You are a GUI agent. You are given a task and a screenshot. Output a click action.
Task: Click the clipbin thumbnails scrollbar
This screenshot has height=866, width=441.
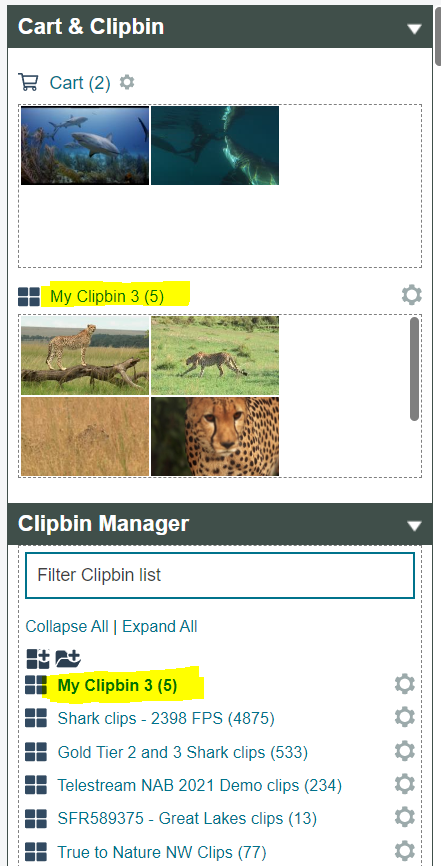click(x=414, y=369)
